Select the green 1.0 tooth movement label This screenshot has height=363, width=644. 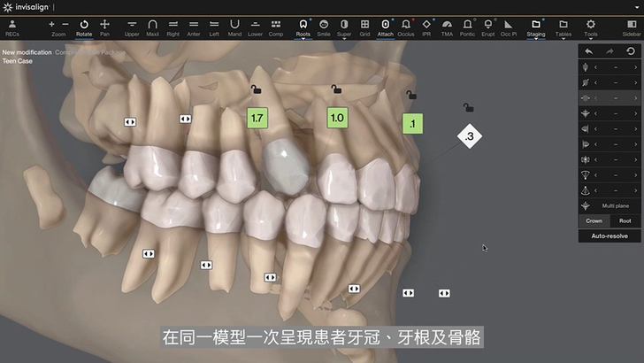point(337,118)
